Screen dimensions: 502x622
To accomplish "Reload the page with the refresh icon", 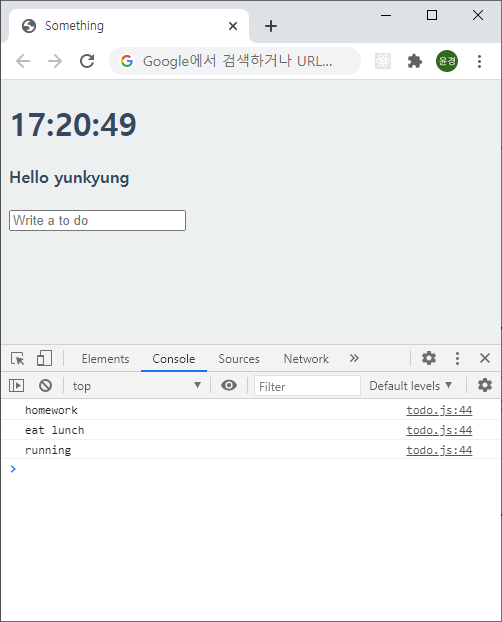I will (x=87, y=61).
